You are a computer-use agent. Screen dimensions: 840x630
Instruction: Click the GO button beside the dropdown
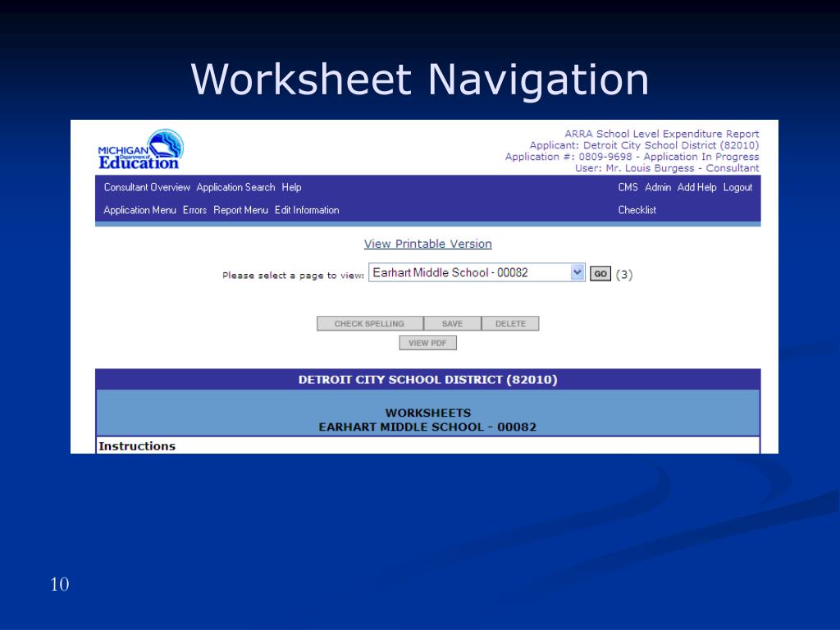point(600,274)
